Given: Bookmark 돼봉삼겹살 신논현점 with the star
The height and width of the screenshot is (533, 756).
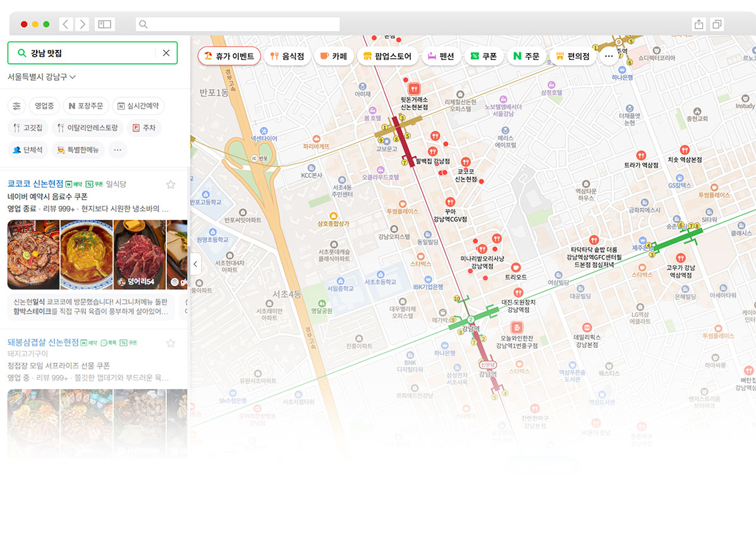Looking at the screenshot, I should click(171, 344).
